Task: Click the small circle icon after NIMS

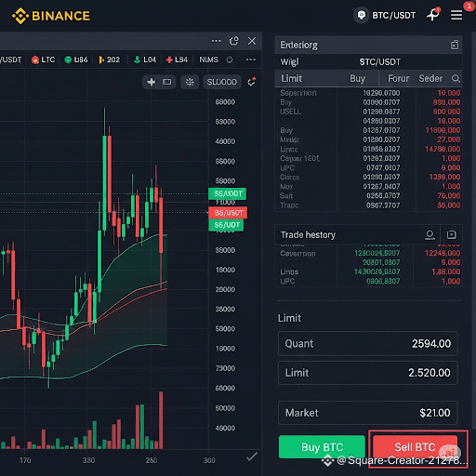Action: point(230,59)
